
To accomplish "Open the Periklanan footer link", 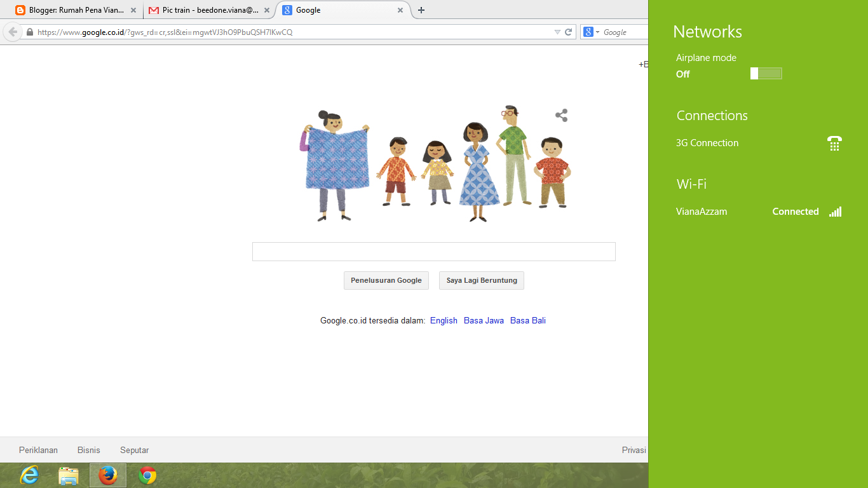I will coord(38,450).
